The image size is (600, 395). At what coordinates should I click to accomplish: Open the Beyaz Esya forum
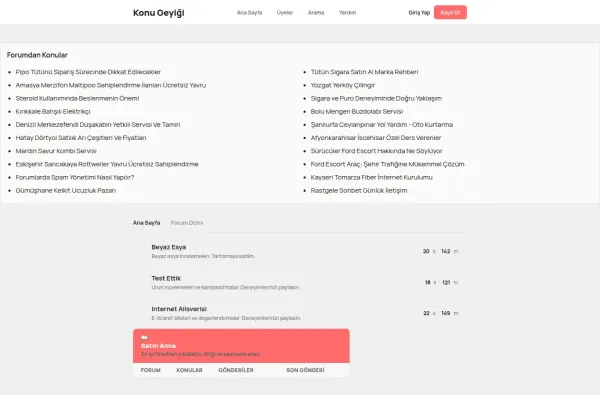(169, 247)
